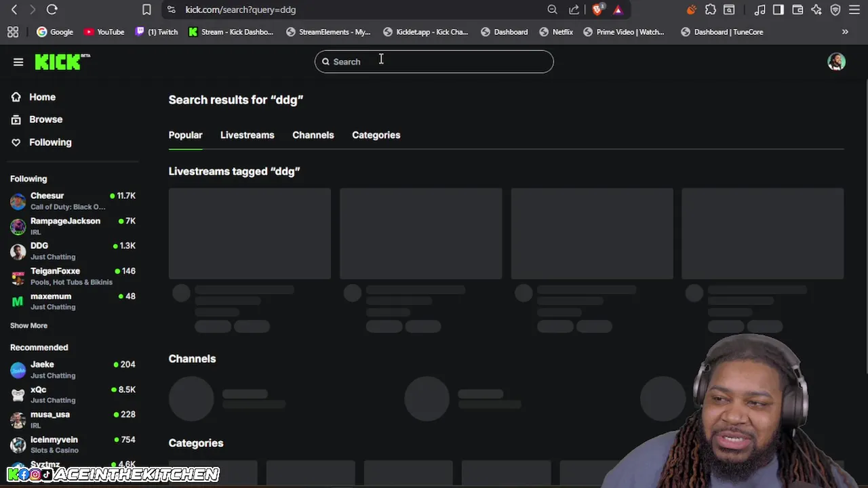This screenshot has width=868, height=488.
Task: Switch to the Categories tab
Action: (x=376, y=135)
